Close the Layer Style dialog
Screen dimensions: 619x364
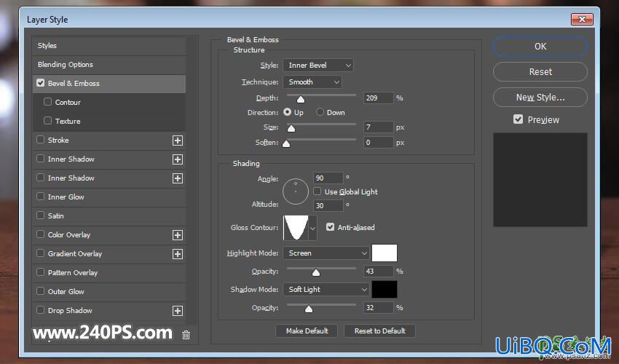582,19
